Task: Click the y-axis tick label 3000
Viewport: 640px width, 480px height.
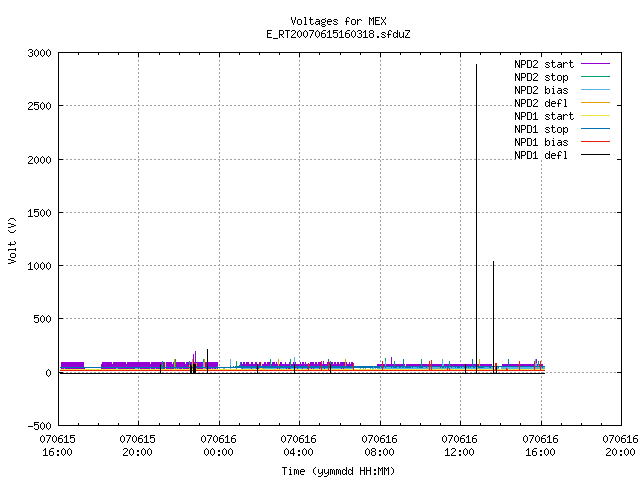Action: pyautogui.click(x=40, y=53)
